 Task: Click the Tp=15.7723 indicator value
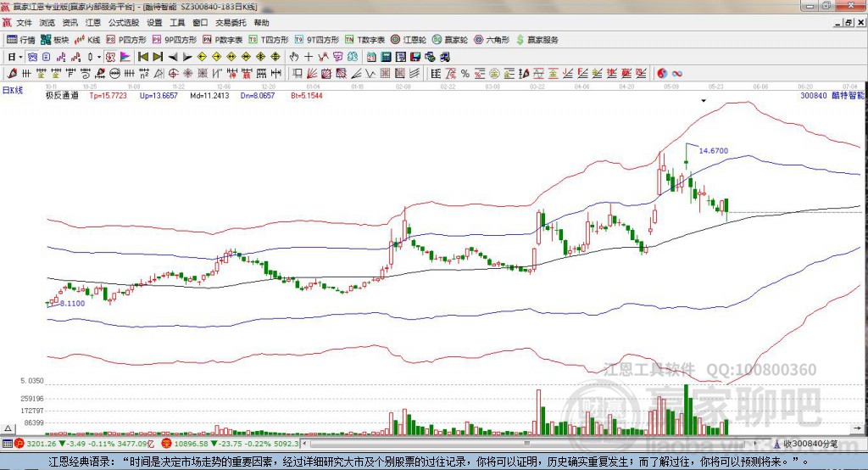coord(108,95)
